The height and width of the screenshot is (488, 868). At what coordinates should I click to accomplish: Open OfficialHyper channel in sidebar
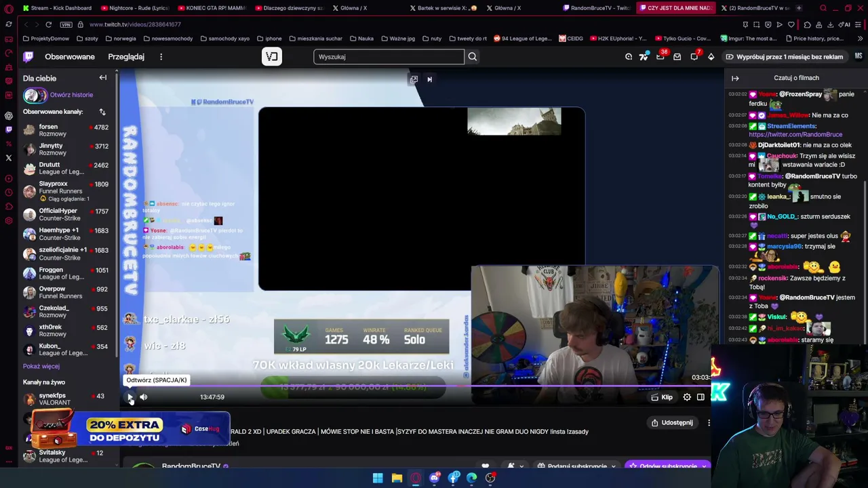click(66, 214)
